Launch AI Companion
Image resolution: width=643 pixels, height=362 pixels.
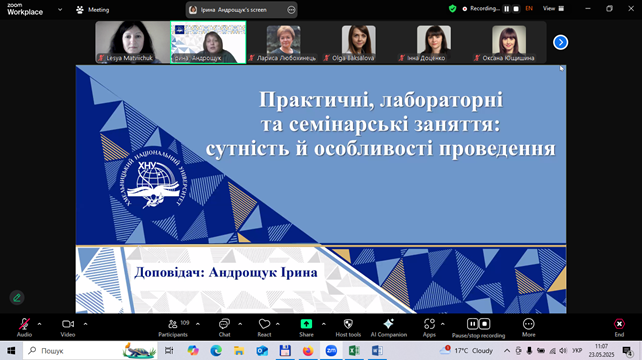tap(389, 328)
